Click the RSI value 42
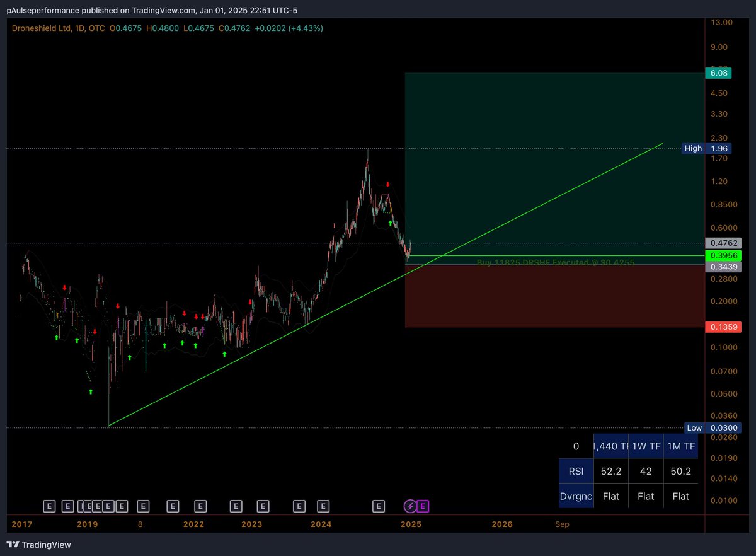756x556 pixels. [x=646, y=471]
